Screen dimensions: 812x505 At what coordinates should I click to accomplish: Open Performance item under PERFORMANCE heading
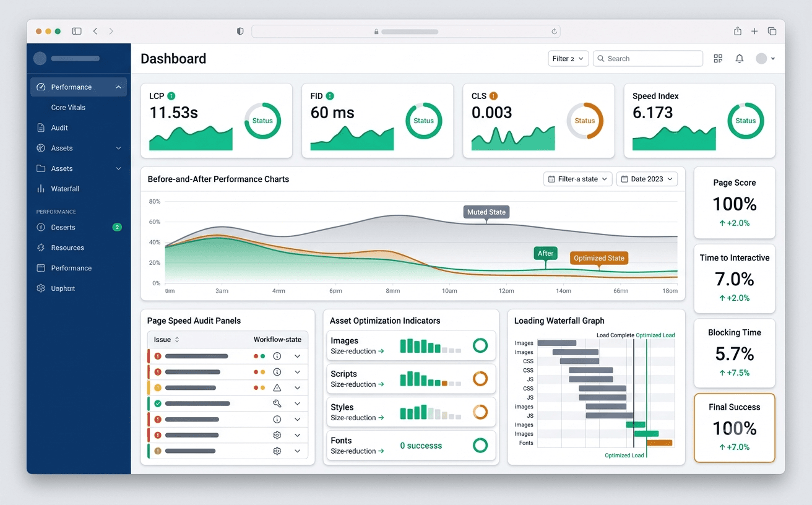pyautogui.click(x=79, y=268)
